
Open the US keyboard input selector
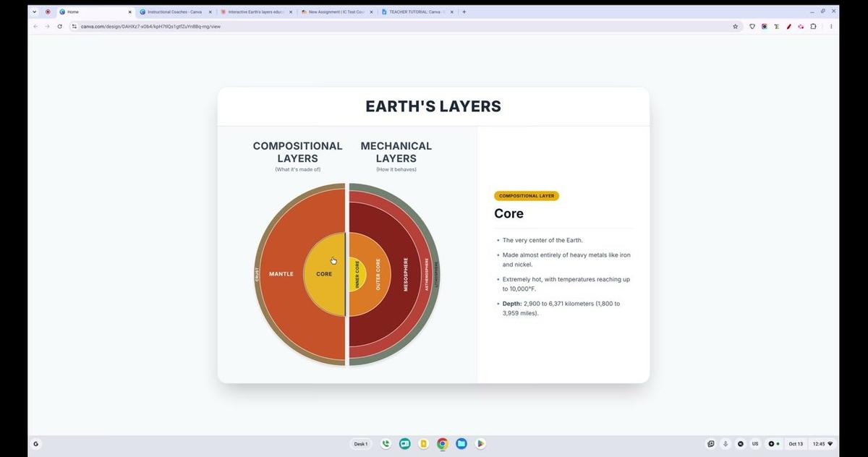(x=755, y=444)
